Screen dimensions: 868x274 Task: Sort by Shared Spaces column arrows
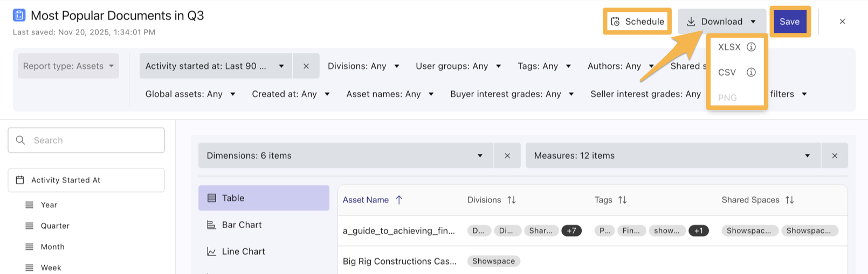click(x=789, y=200)
